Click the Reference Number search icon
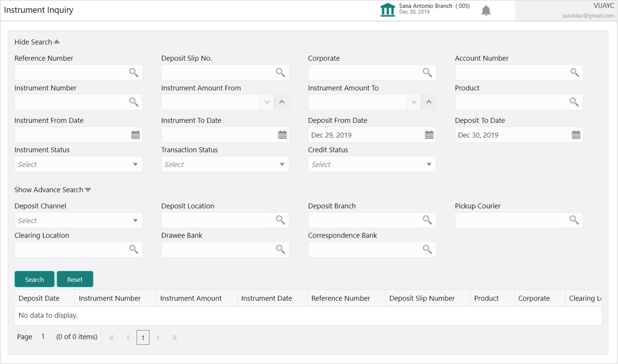 point(134,72)
